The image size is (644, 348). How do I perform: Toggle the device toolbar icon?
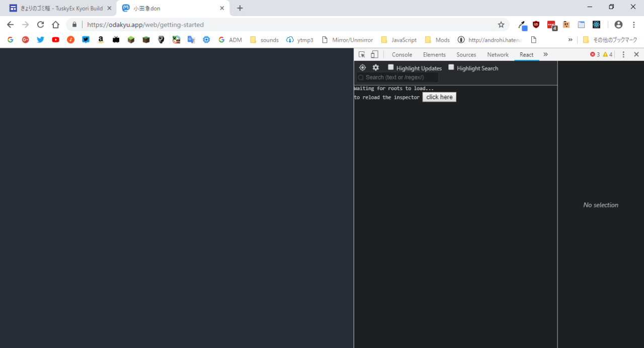[374, 54]
